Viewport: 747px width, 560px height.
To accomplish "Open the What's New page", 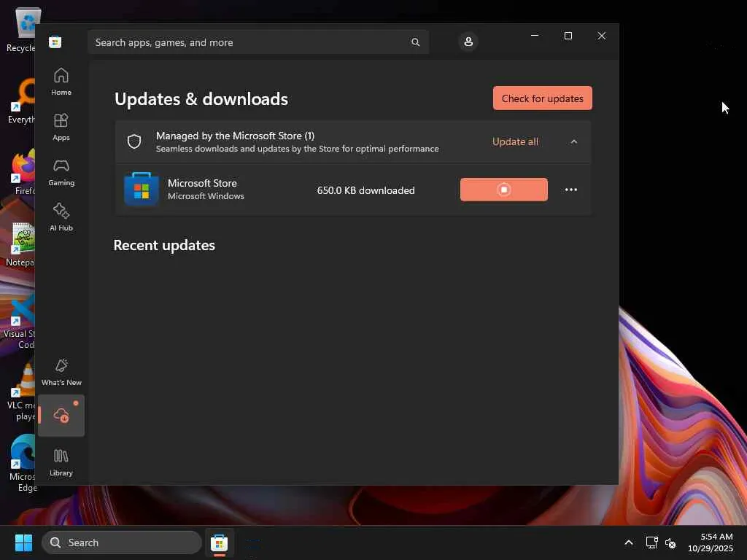I will (x=61, y=373).
